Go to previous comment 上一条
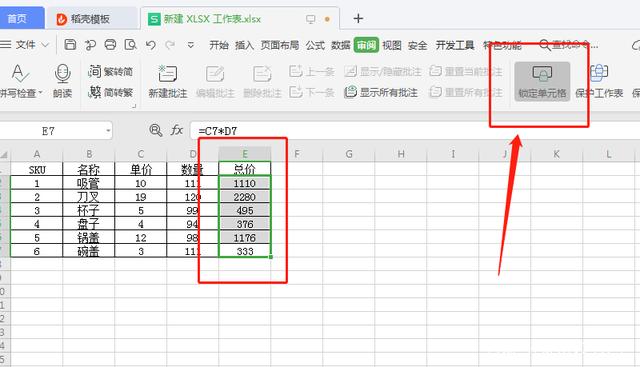Screen dimensions: 640x367 pyautogui.click(x=312, y=72)
